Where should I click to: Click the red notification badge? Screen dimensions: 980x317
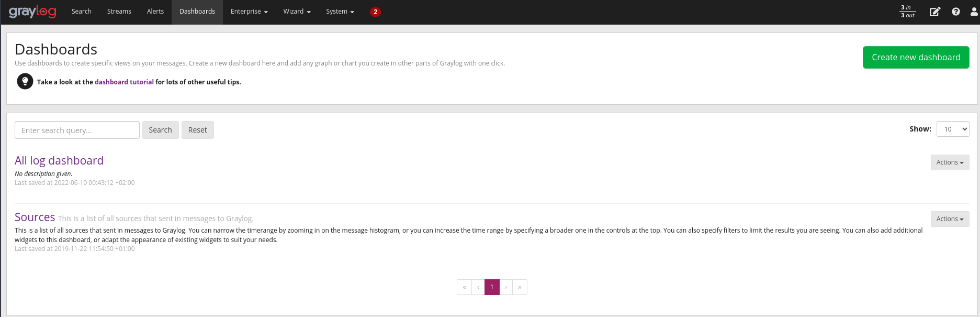coord(375,12)
